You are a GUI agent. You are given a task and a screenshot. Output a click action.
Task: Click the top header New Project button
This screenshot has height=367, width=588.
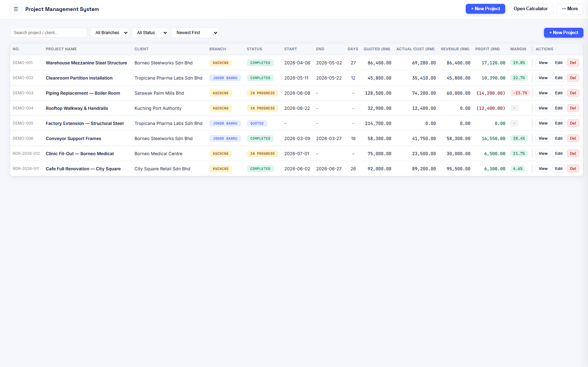pos(485,9)
